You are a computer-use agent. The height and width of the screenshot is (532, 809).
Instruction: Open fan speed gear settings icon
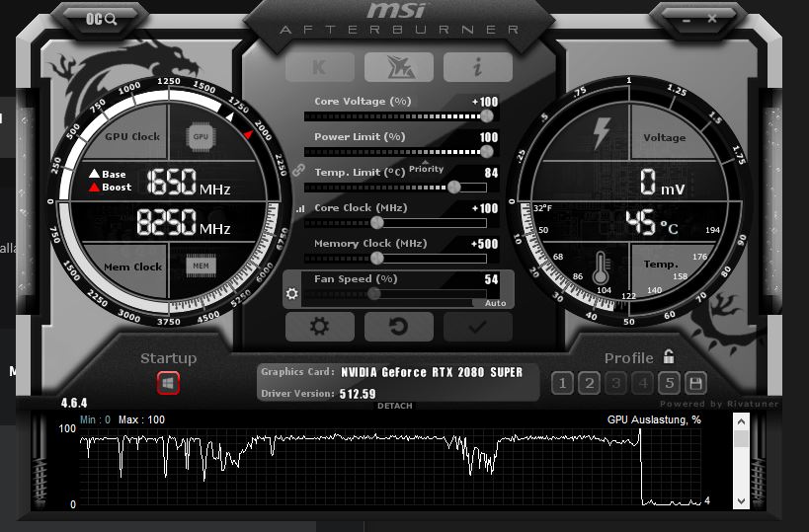(x=292, y=293)
